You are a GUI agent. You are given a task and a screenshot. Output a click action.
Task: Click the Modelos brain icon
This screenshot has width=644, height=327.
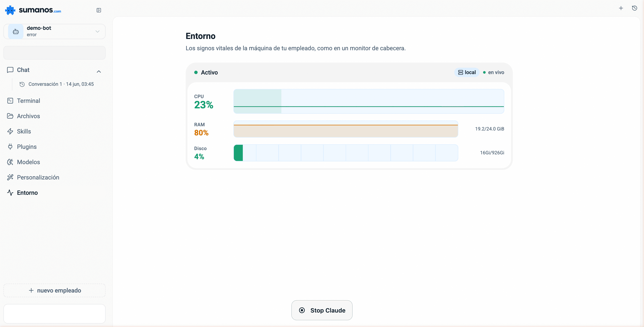[10, 162]
